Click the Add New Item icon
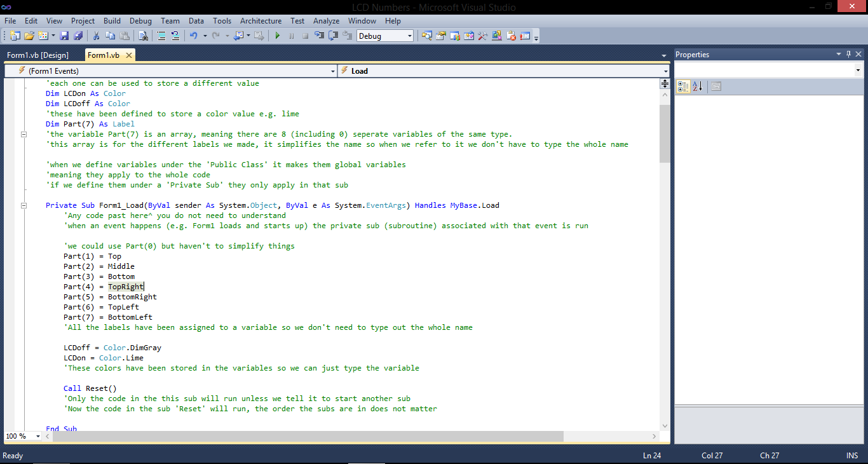Screen dimensions: 868x464 43,36
